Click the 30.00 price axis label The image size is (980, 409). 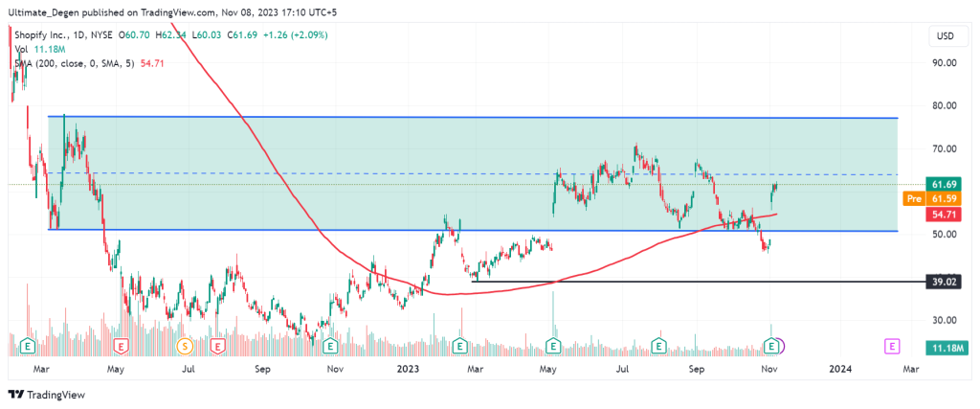pos(945,320)
